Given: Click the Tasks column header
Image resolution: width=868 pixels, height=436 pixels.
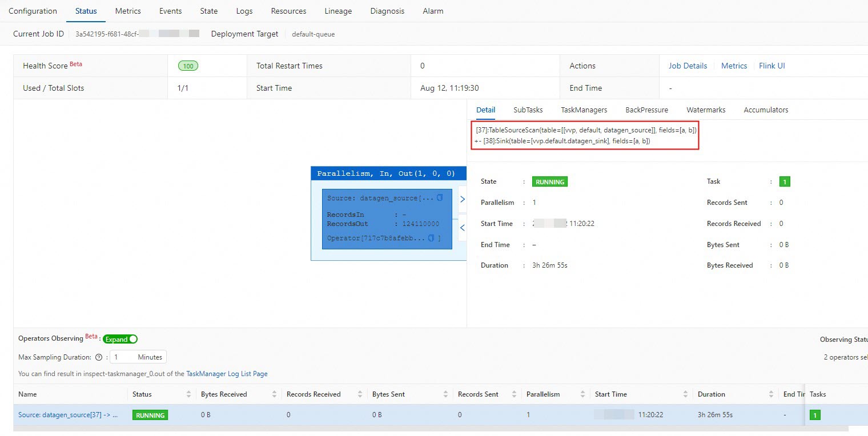Looking at the screenshot, I should click(x=818, y=394).
